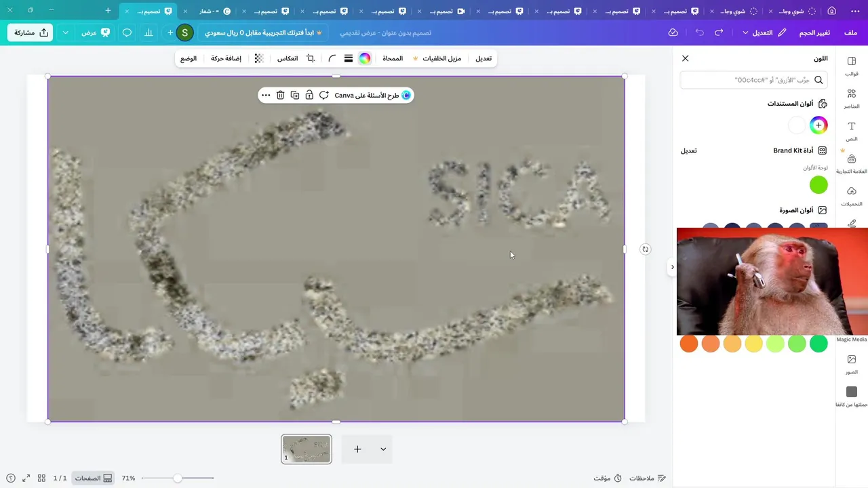This screenshot has width=868, height=488.
Task: Click the redo arrow in top bar
Action: tap(719, 33)
